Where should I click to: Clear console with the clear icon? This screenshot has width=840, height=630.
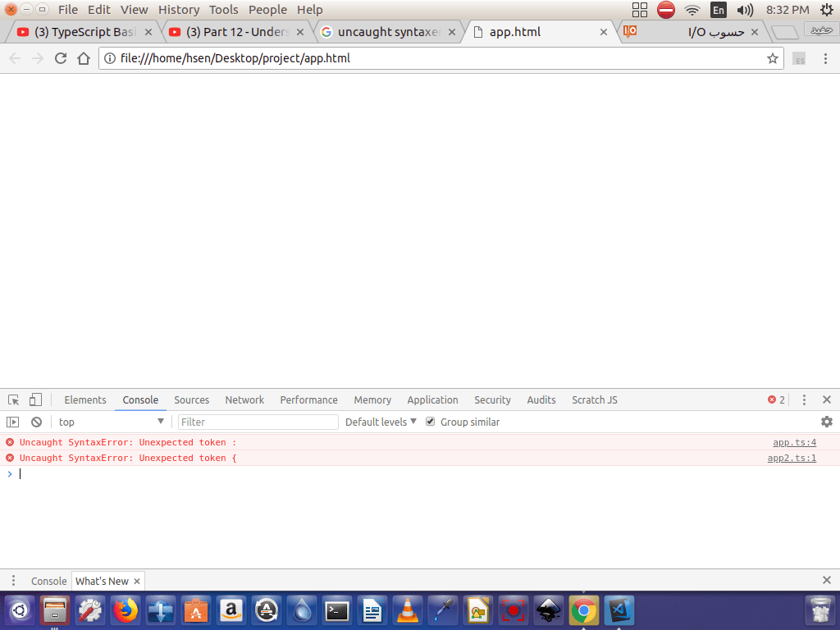click(36, 422)
